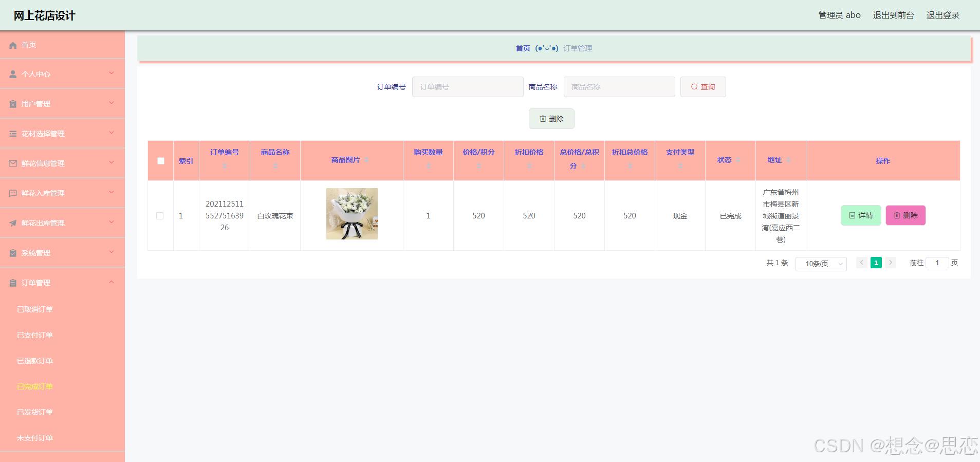The width and height of the screenshot is (980, 462).
Task: Open 已退款订单 submenu item
Action: click(x=35, y=361)
